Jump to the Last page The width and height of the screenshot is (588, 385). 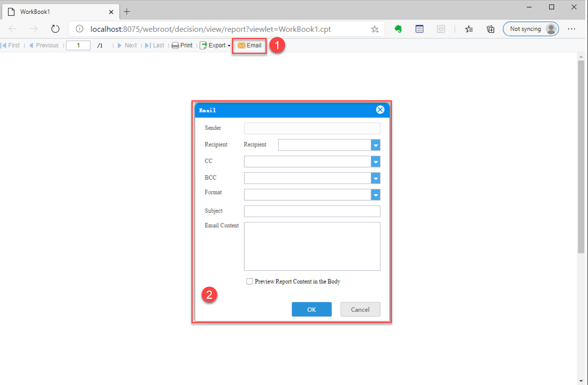154,46
